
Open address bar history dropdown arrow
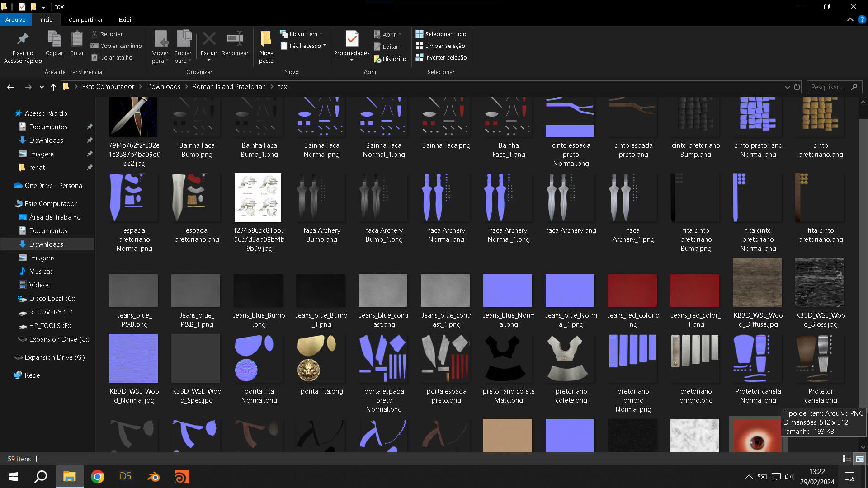787,87
